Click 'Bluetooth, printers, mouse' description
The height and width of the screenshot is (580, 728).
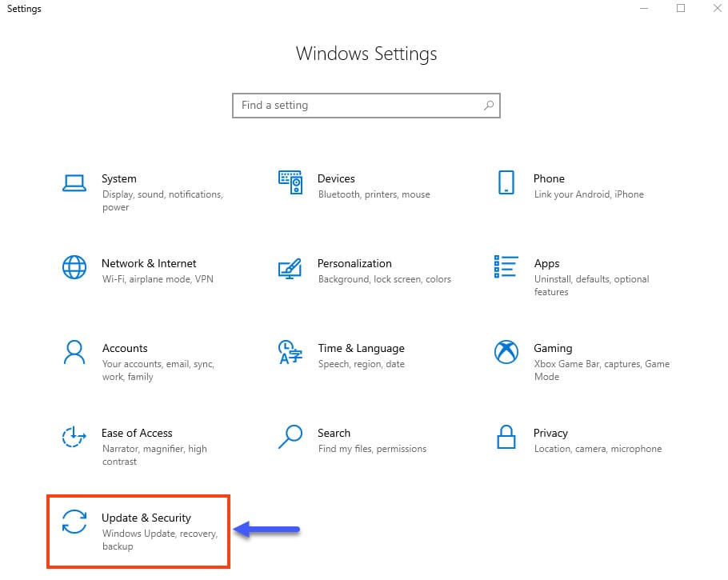coord(374,194)
